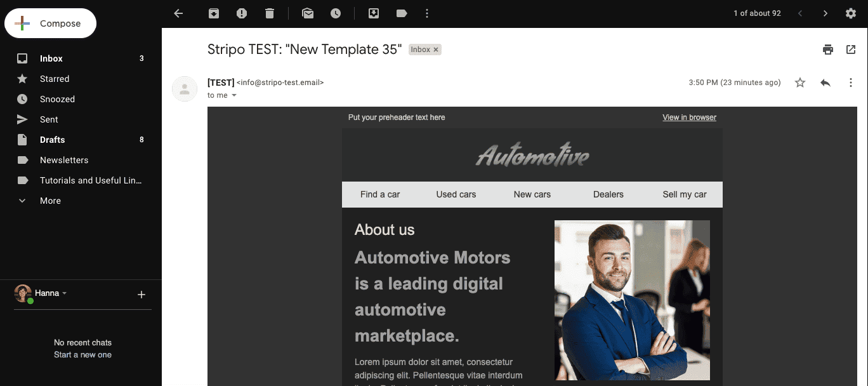Click the back arrow to return to inbox
This screenshot has width=868, height=386.
click(x=178, y=13)
